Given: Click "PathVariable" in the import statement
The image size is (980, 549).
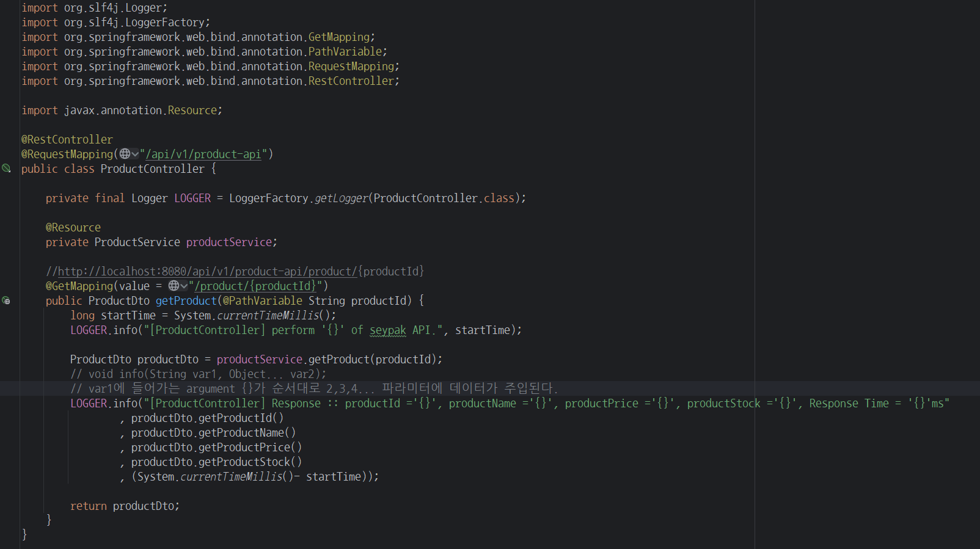Looking at the screenshot, I should 345,52.
